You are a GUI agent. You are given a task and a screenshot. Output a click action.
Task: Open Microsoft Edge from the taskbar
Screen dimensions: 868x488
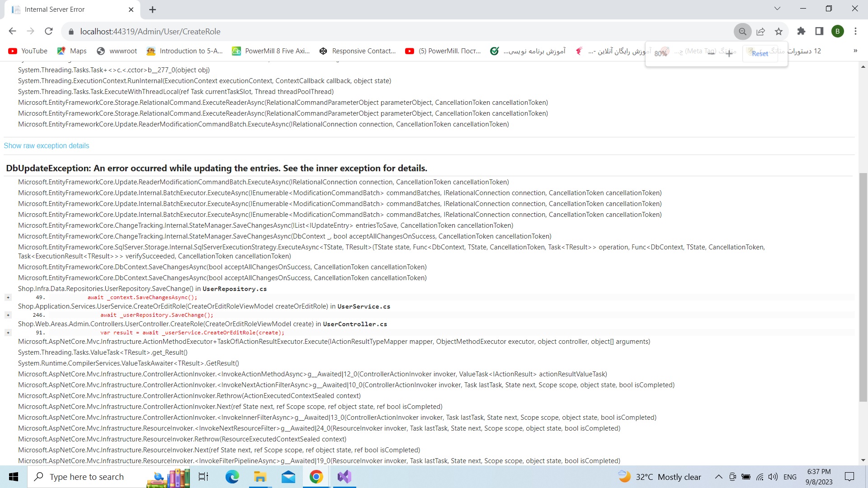(x=232, y=477)
